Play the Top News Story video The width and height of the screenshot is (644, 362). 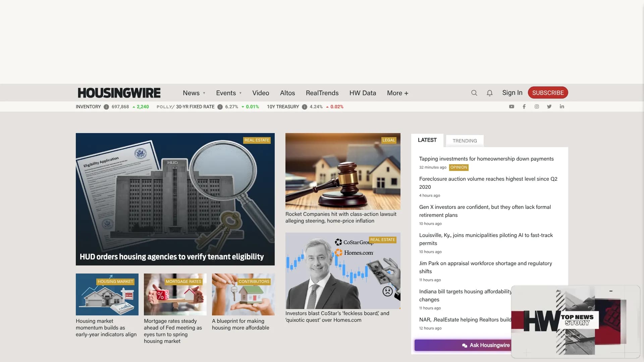(x=576, y=322)
